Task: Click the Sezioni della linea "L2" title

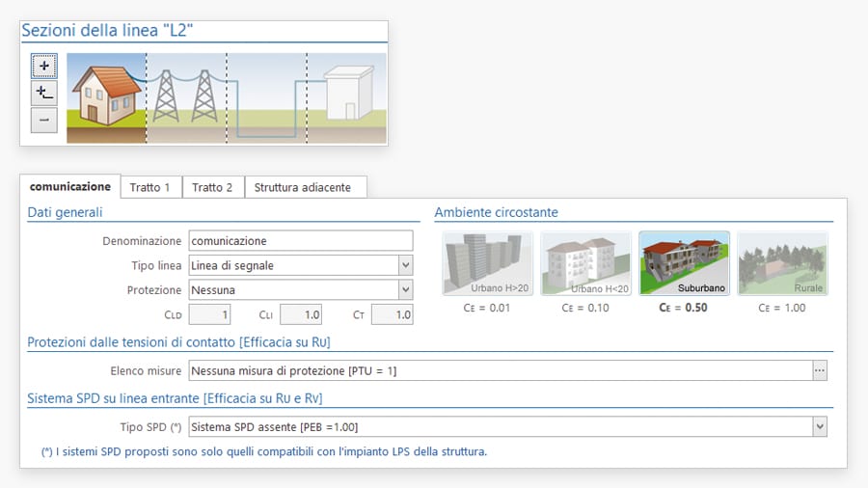Action: pos(107,30)
